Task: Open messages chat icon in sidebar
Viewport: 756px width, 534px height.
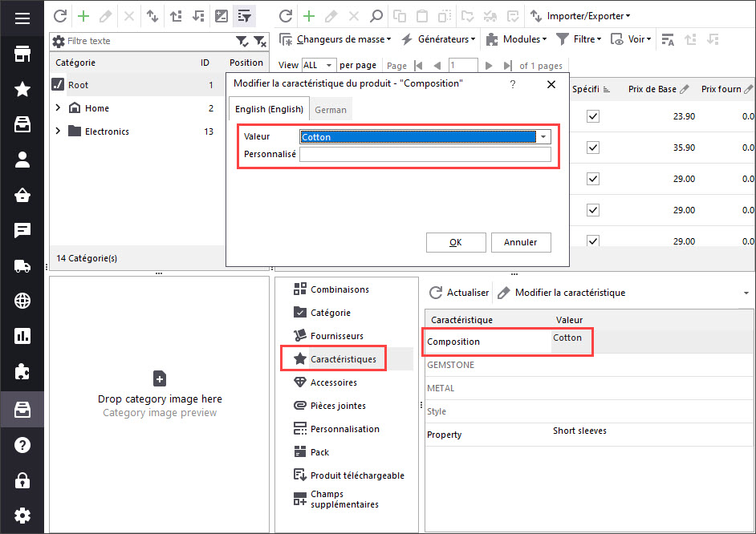Action: 22,230
